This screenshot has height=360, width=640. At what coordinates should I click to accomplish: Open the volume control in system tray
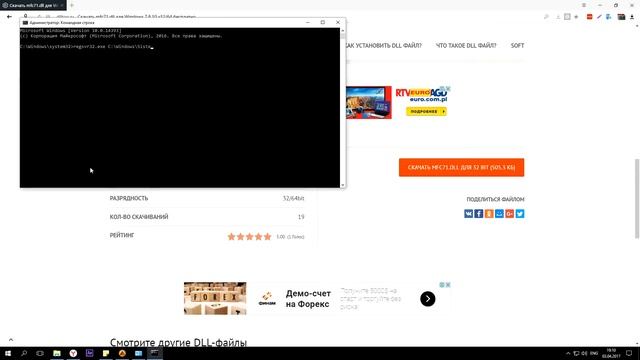click(584, 353)
